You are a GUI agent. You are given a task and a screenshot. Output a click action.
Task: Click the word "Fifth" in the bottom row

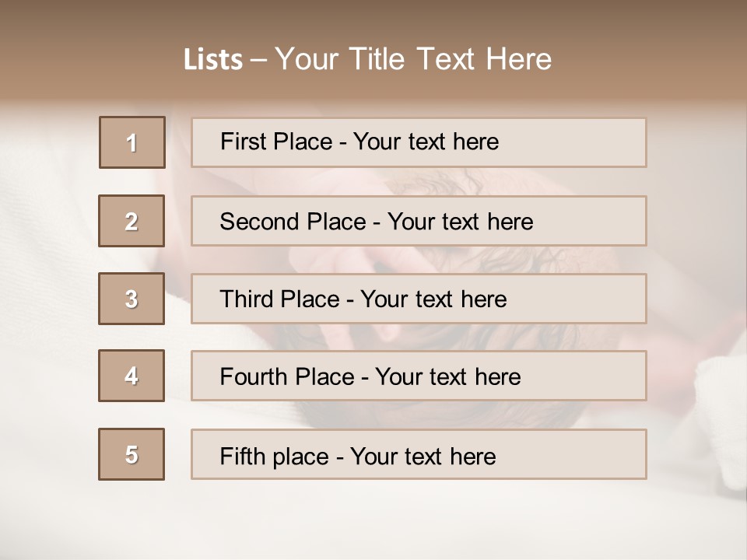pyautogui.click(x=242, y=456)
